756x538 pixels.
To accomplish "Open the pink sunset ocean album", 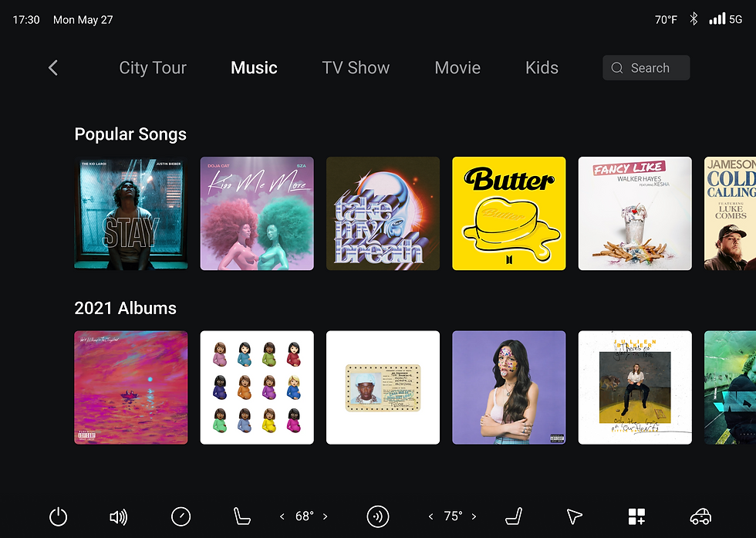I will [131, 387].
